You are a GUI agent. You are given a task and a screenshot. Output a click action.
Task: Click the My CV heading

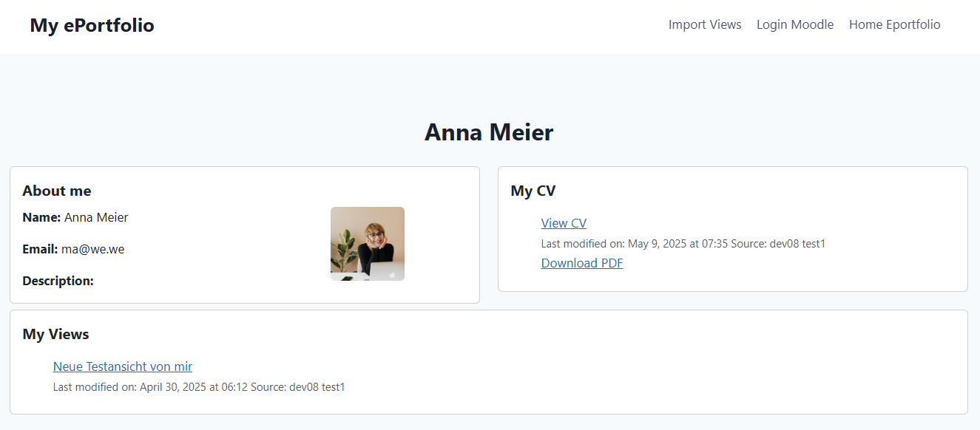(533, 191)
